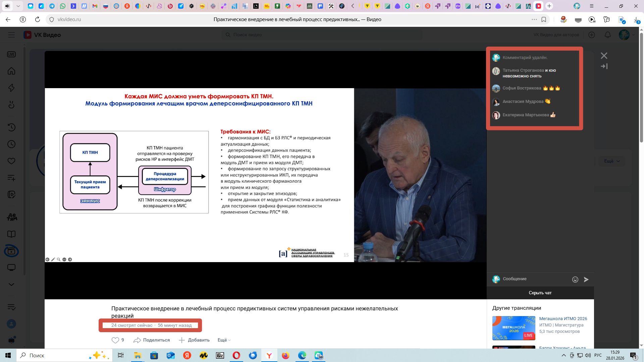The width and height of the screenshot is (644, 362).
Task: Switch to the WhatsApp browser tab
Action: click(x=63, y=6)
